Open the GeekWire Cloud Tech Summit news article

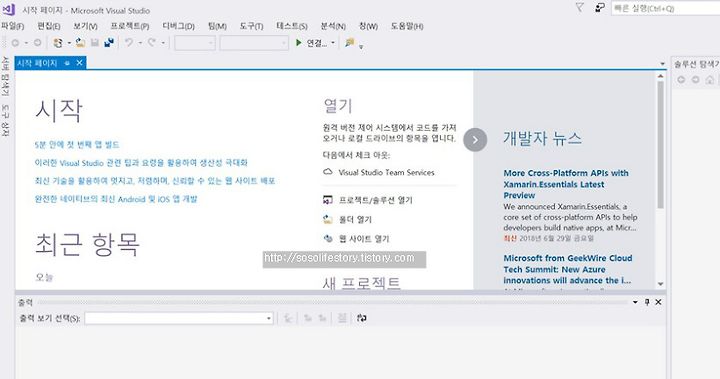[x=568, y=269]
